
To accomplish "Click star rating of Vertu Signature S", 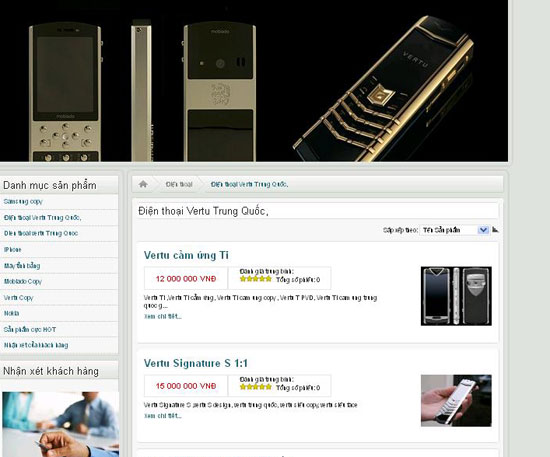I will [x=256, y=387].
